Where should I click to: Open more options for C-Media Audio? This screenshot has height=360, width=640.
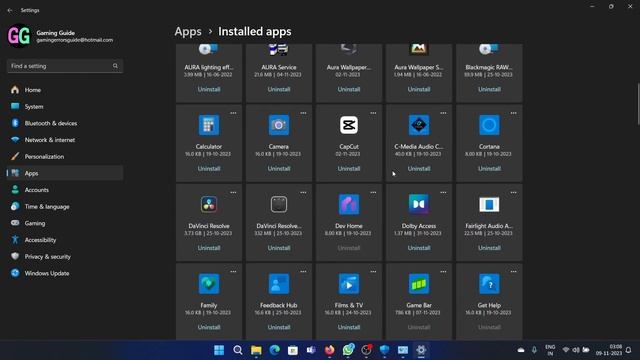(443, 113)
